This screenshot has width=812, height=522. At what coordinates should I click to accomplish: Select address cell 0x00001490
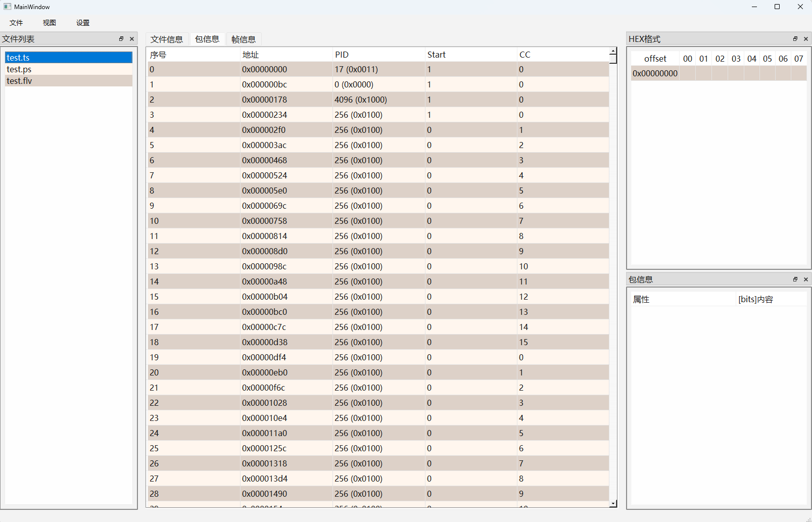click(286, 494)
